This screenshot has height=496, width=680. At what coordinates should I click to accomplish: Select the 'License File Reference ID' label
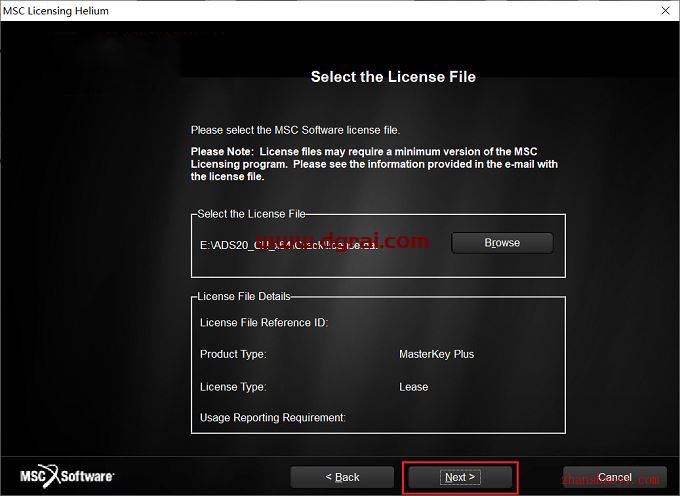click(264, 322)
